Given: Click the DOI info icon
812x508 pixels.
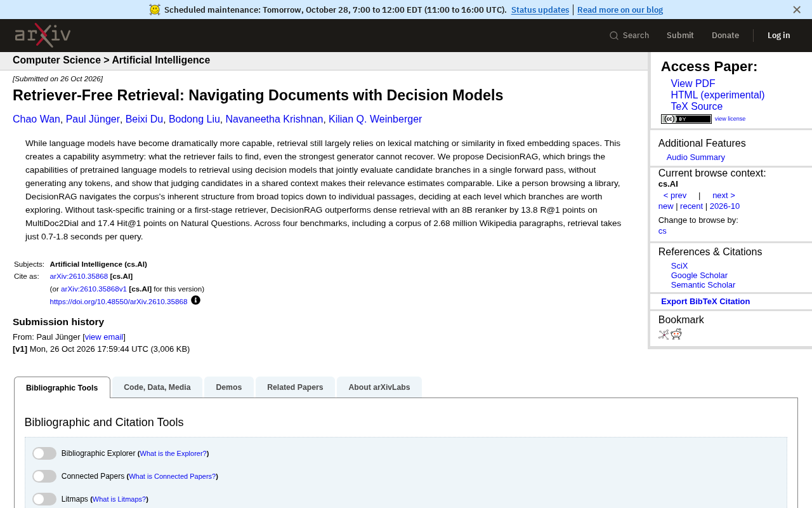Looking at the screenshot, I should [195, 300].
